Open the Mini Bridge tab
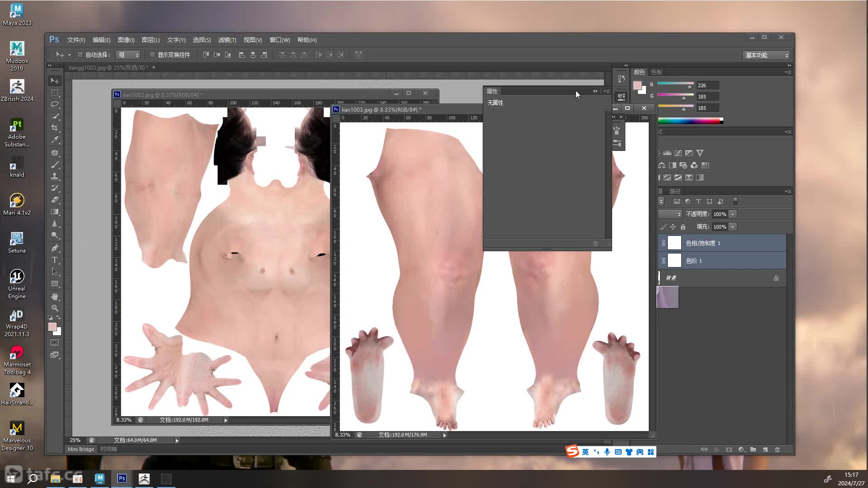 (x=81, y=449)
